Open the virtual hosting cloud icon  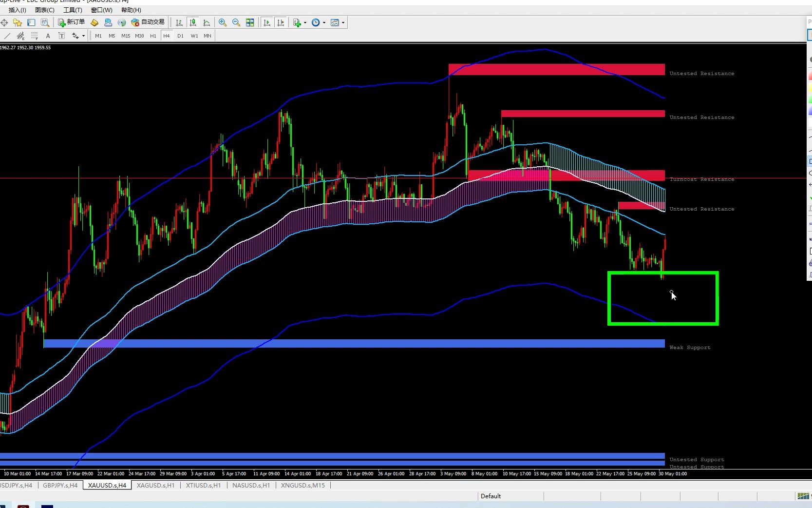tap(108, 22)
